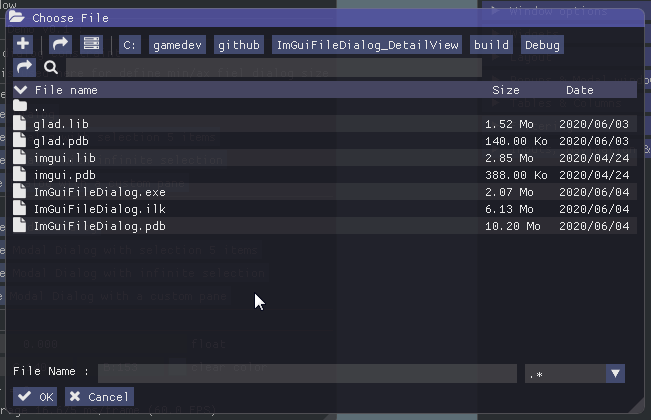
Task: Navigate to the build path segment
Action: pyautogui.click(x=491, y=45)
